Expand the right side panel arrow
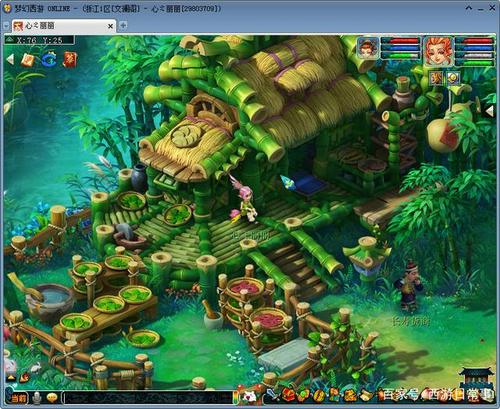 [489, 111]
